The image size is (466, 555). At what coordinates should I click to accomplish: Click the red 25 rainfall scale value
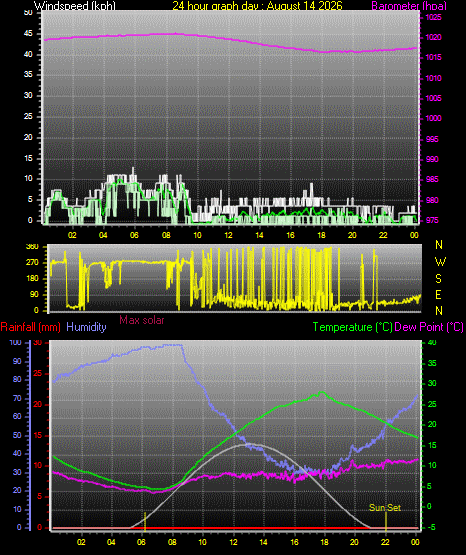38,373
